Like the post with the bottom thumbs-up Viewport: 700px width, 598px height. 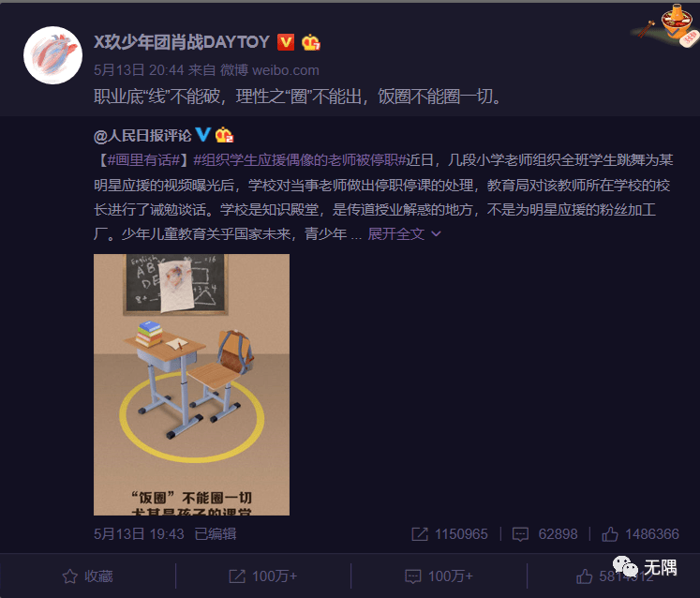[615, 576]
